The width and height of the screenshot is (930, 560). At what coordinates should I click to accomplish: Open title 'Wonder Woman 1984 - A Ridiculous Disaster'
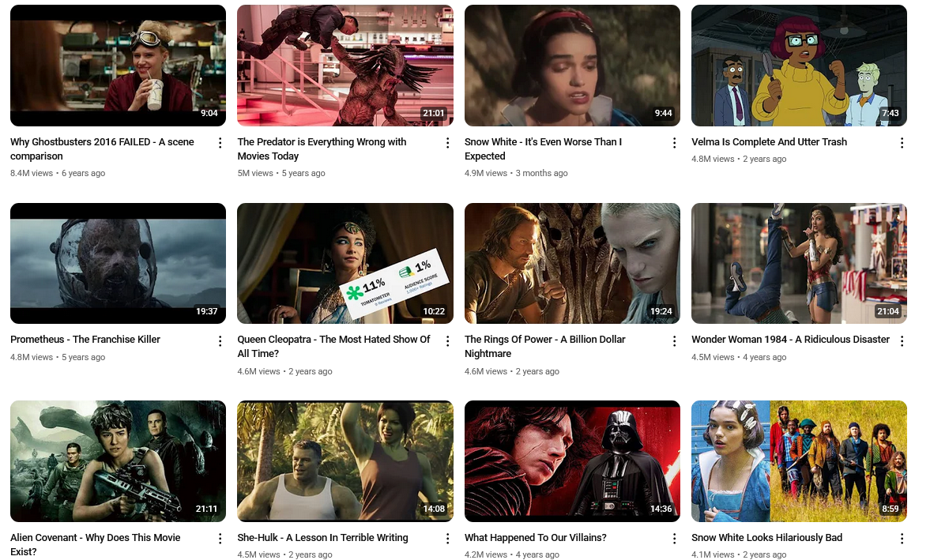click(791, 340)
